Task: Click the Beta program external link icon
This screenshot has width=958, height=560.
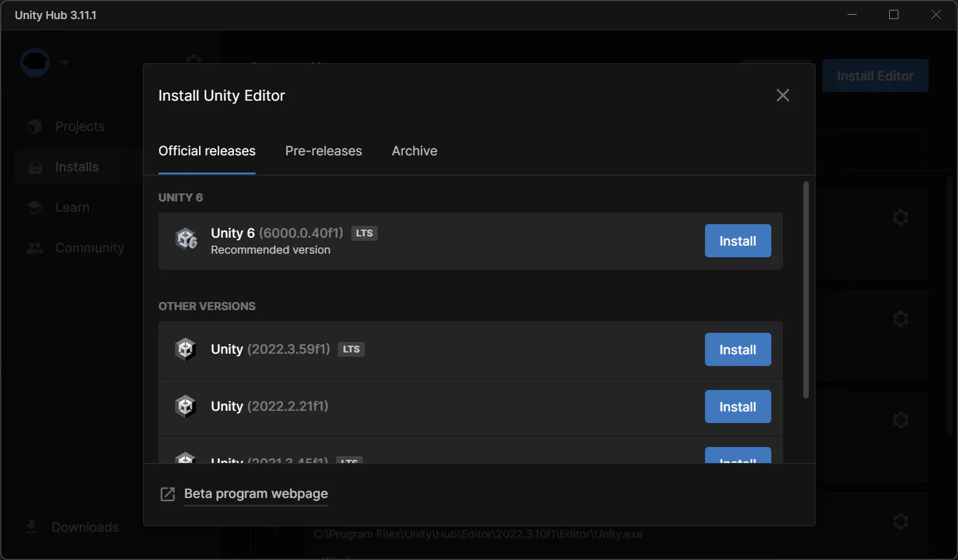Action: (168, 494)
